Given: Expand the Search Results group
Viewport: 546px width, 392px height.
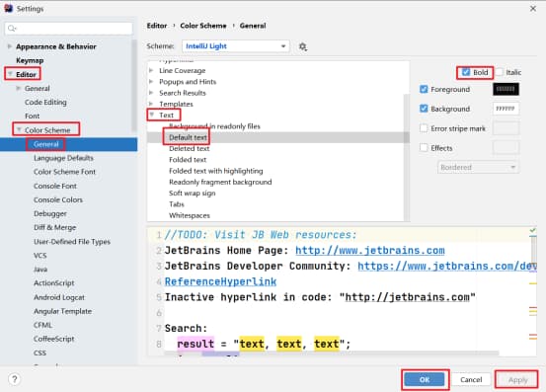Looking at the screenshot, I should [151, 93].
